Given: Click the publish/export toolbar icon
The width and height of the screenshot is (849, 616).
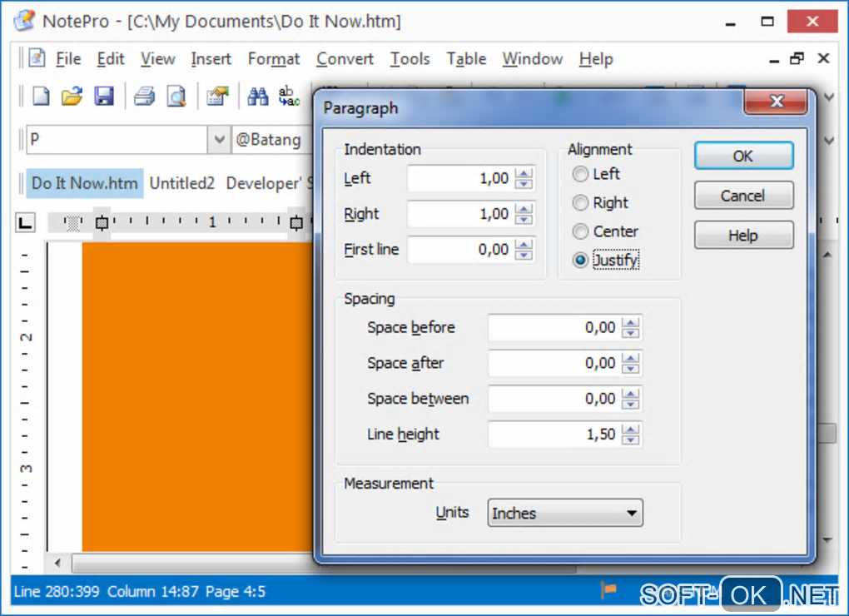Looking at the screenshot, I should click(218, 97).
